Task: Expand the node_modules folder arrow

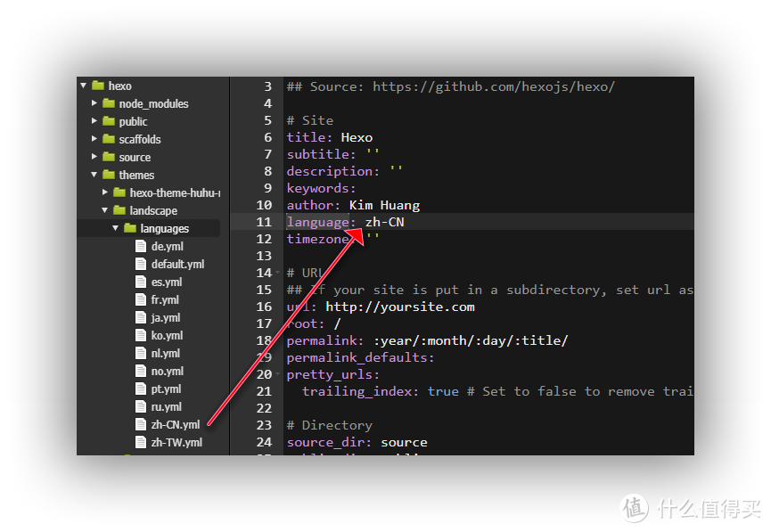Action: (94, 103)
